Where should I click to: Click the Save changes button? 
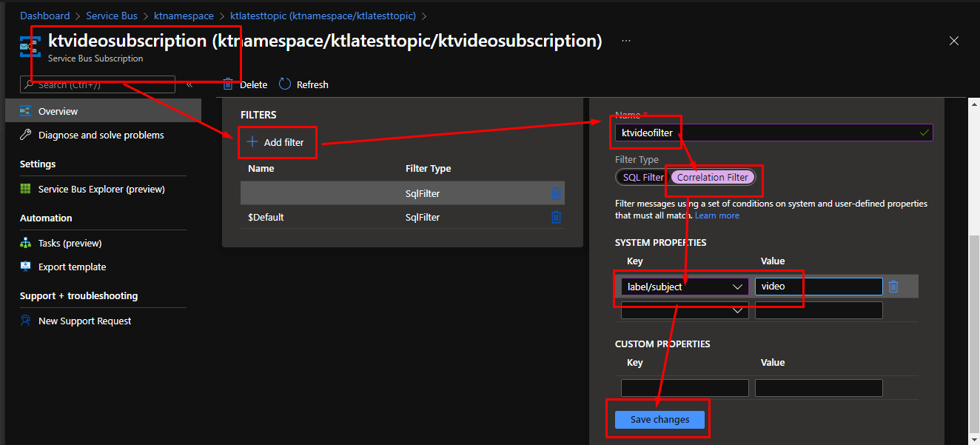660,420
